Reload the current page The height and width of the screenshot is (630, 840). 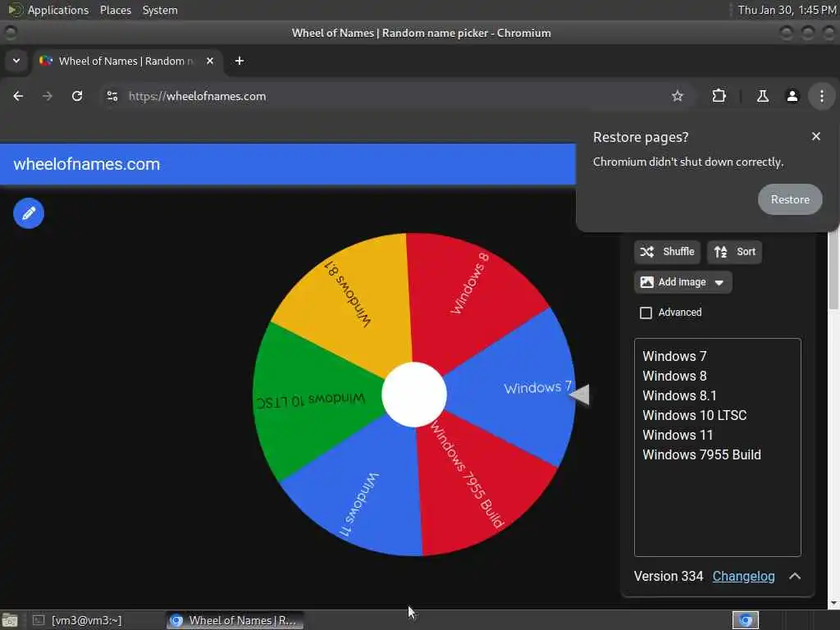tap(77, 96)
